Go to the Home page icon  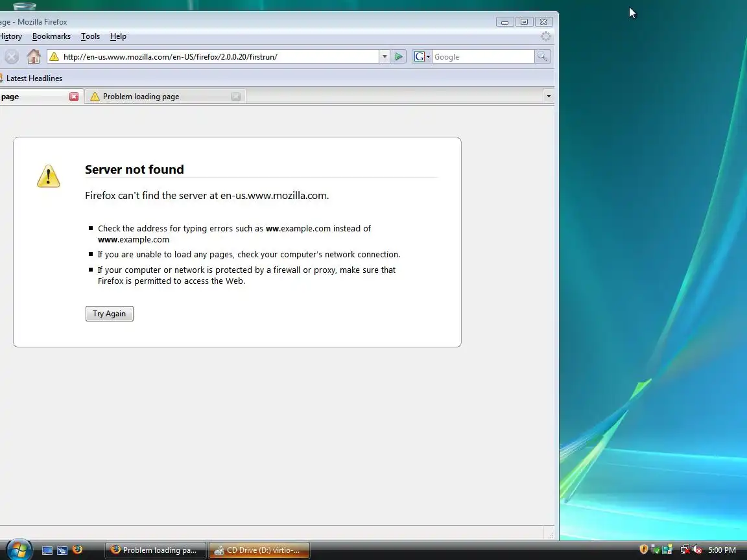[x=33, y=56]
